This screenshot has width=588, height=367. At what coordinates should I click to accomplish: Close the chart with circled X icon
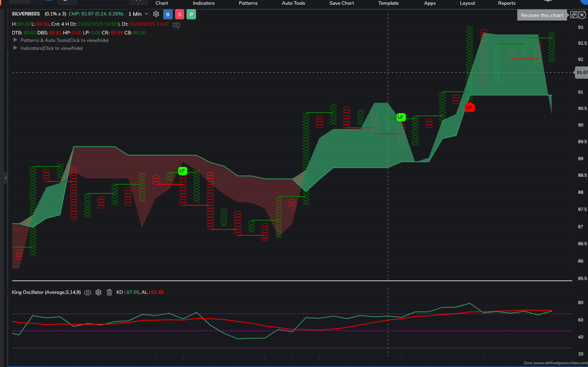[582, 15]
